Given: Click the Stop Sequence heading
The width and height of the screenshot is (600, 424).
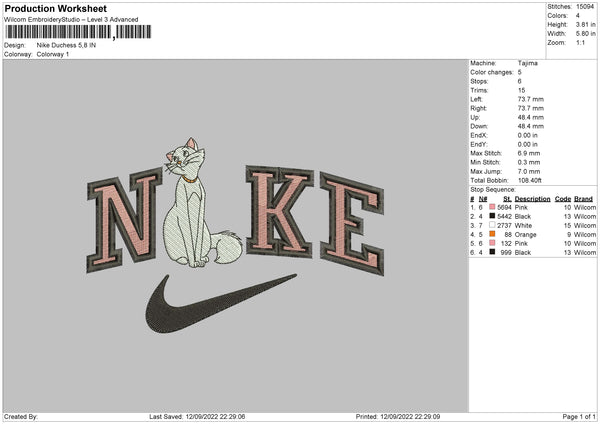Looking at the screenshot, I should (x=493, y=190).
